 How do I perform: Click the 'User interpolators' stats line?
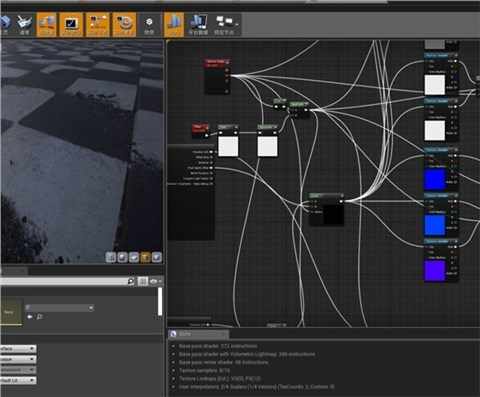click(x=256, y=387)
